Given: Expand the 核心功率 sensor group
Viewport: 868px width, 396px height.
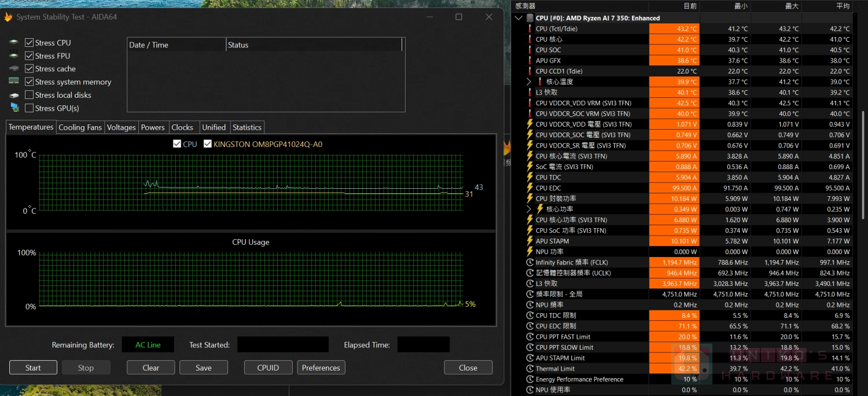Looking at the screenshot, I should pyautogui.click(x=529, y=209).
